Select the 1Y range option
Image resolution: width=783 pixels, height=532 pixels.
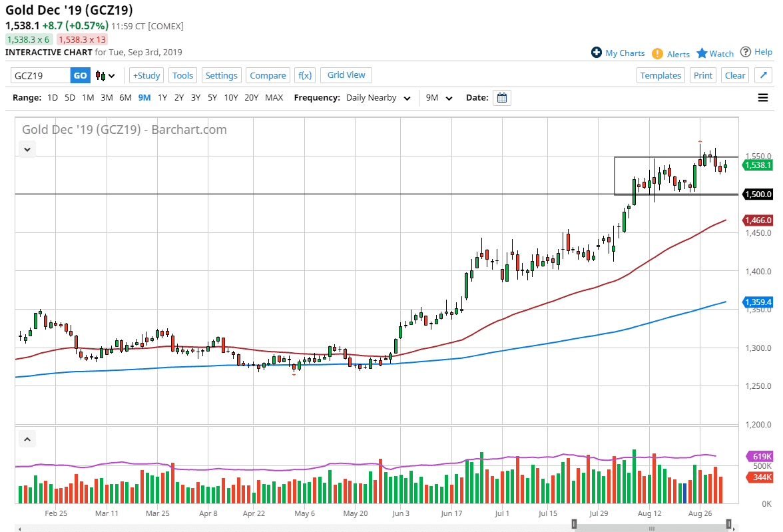[162, 98]
